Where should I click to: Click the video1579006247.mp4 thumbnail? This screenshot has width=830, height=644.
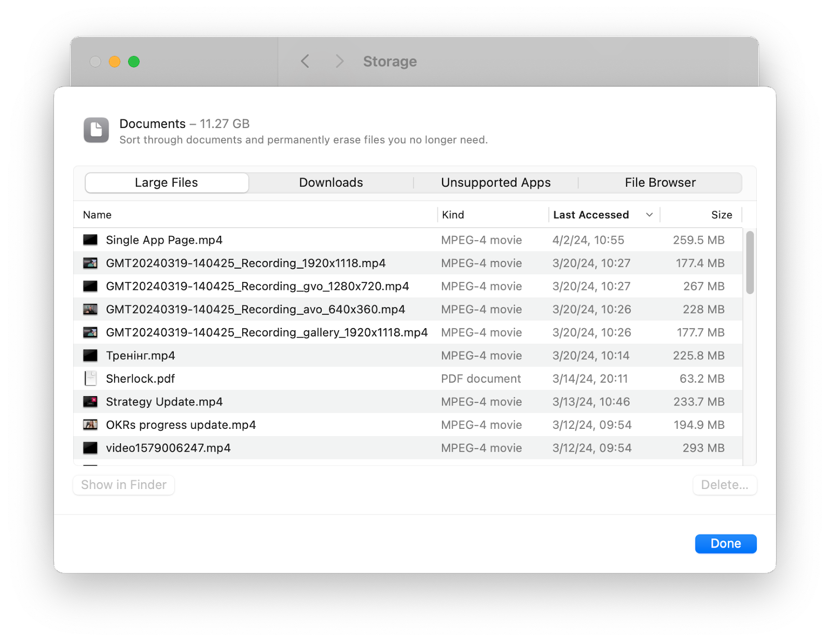point(90,447)
